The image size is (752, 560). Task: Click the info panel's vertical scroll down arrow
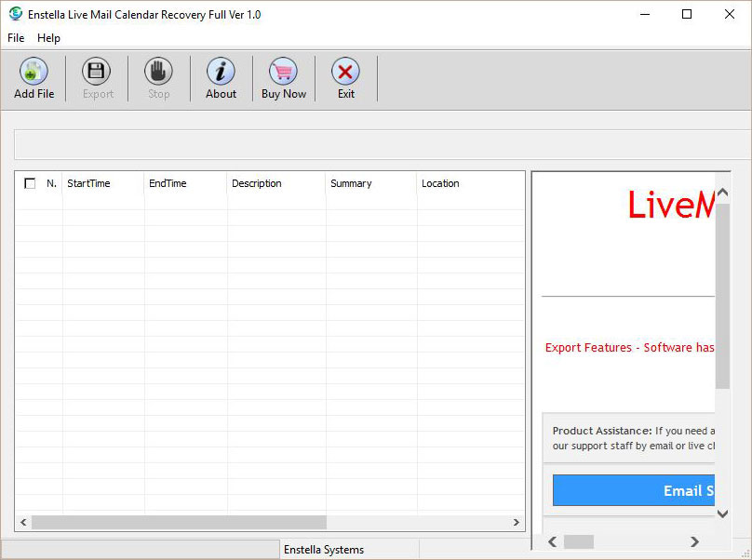723,513
